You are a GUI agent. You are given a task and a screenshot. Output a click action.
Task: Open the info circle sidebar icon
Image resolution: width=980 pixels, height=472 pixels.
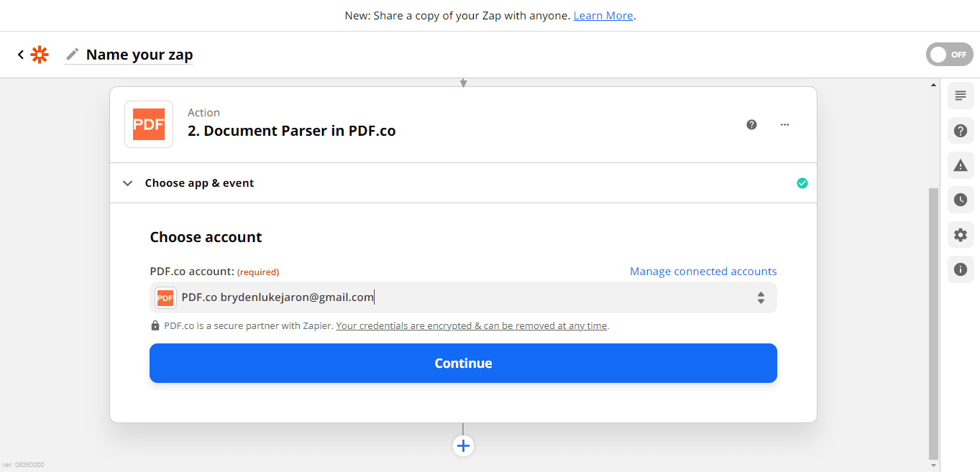pos(961,269)
